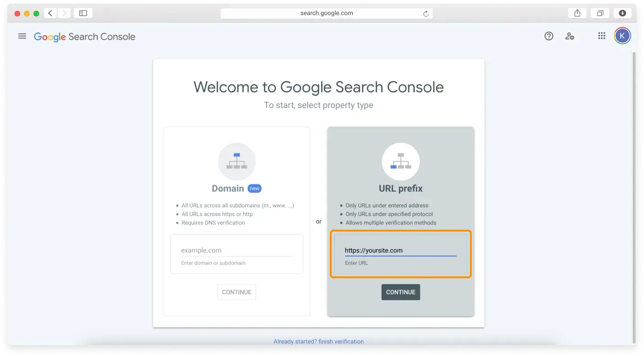Viewport: 644px width, 356px height.
Task: Open 'Already started? finish verification' link
Action: tap(319, 341)
